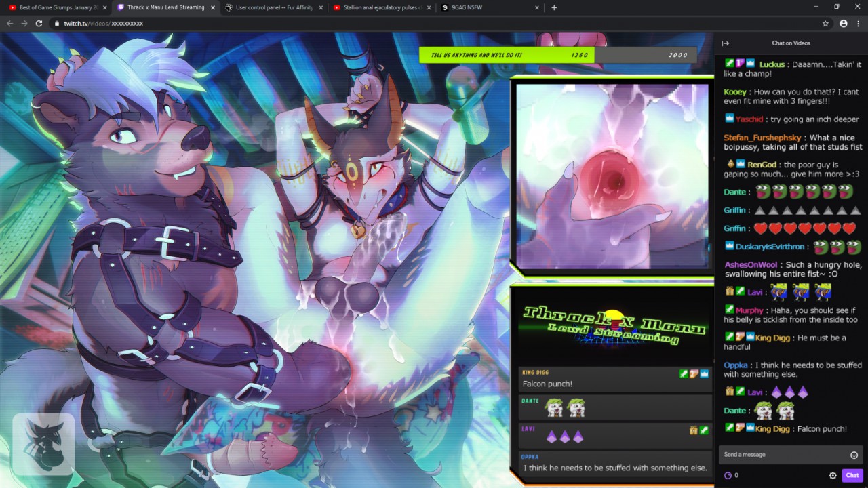Click the Murphy username in chat

click(750, 310)
